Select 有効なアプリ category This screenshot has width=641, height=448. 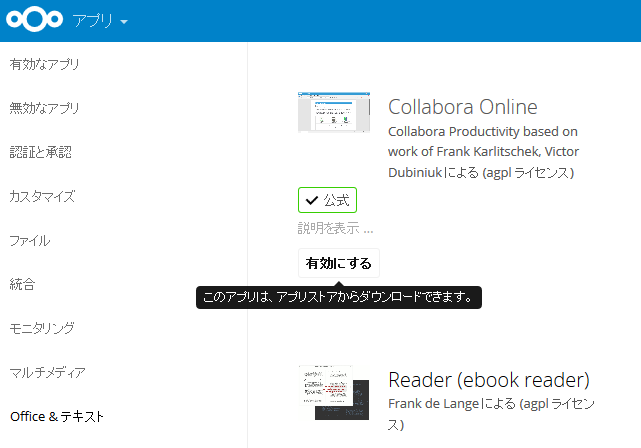tap(44, 64)
